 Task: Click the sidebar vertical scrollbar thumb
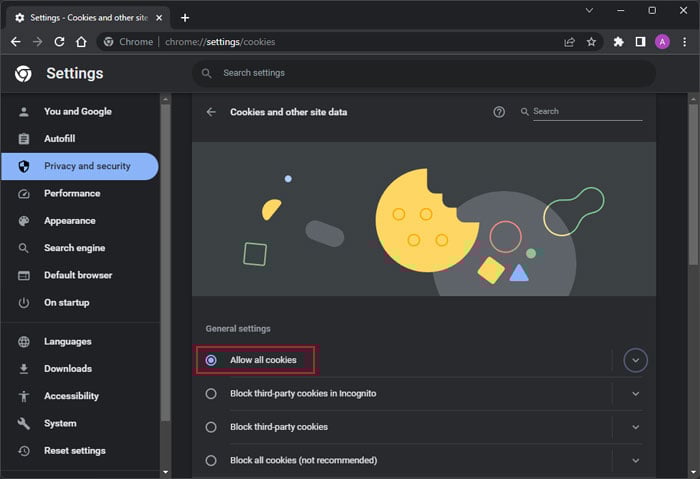click(x=166, y=262)
